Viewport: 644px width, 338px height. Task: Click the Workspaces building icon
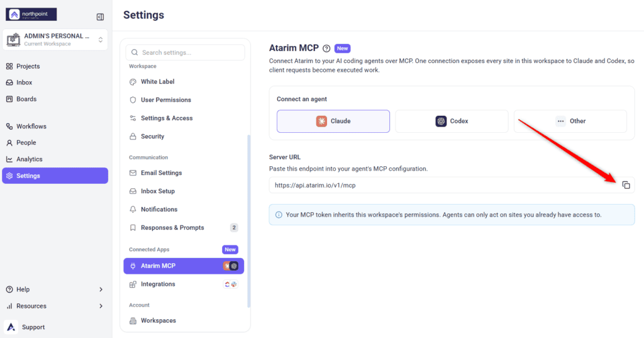(133, 321)
